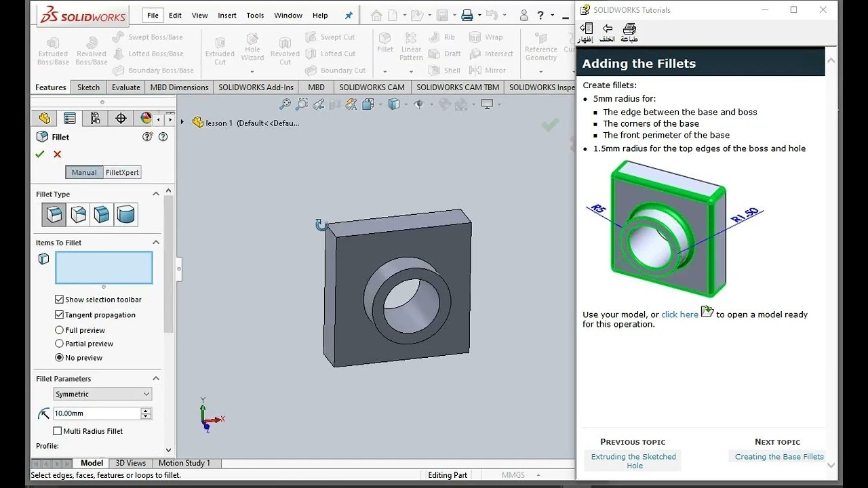Open the ConfigurationManager tab
Viewport: 868px width, 488px height.
(x=95, y=119)
